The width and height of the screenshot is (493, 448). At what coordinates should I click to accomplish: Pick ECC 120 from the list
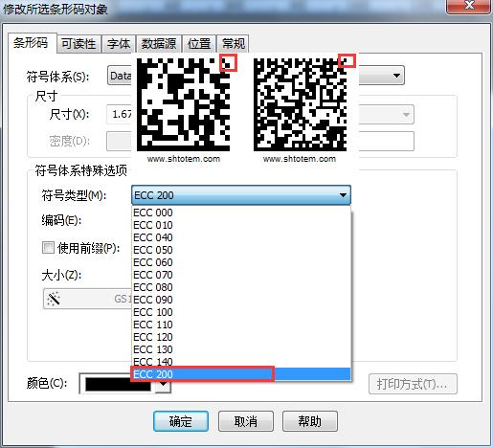point(241,337)
